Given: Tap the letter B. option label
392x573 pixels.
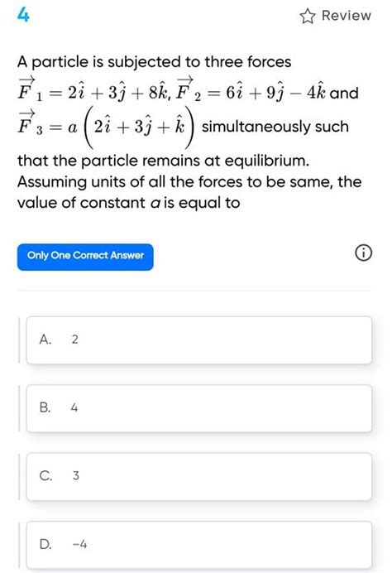Looking at the screenshot, I should click(45, 407).
